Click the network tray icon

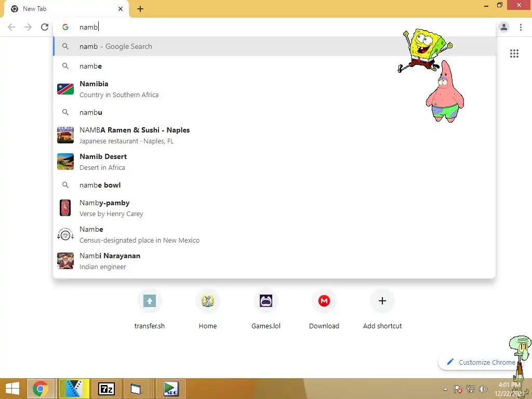click(471, 389)
